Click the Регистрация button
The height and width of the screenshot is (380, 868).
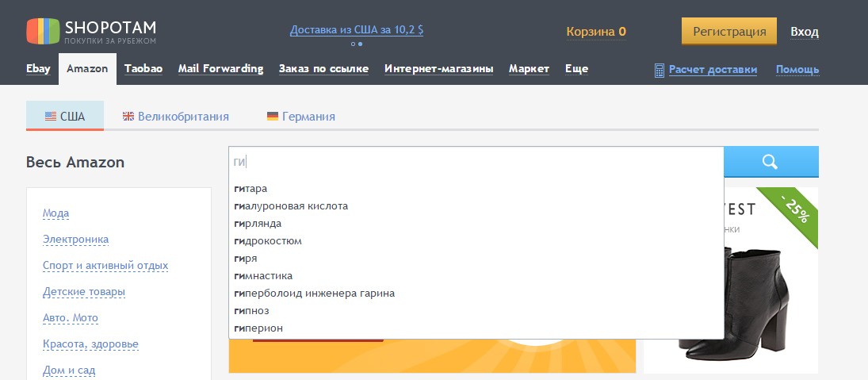729,32
